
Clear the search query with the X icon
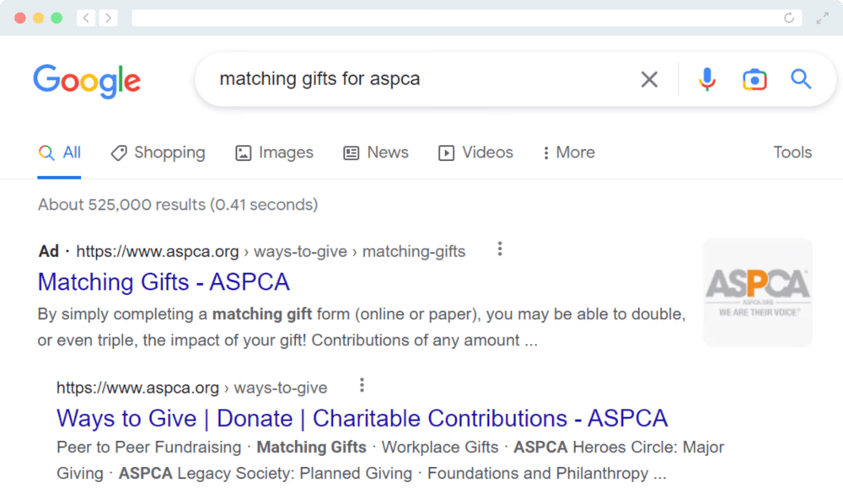click(649, 78)
